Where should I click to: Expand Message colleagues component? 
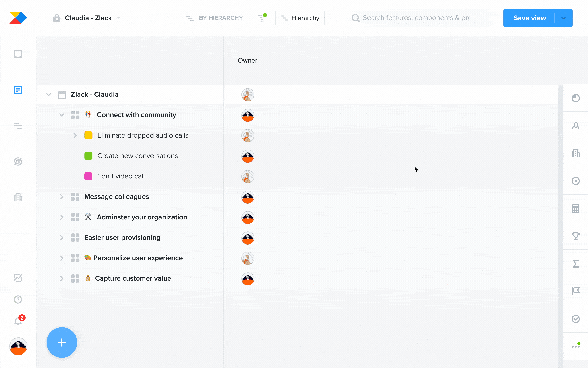(x=62, y=197)
